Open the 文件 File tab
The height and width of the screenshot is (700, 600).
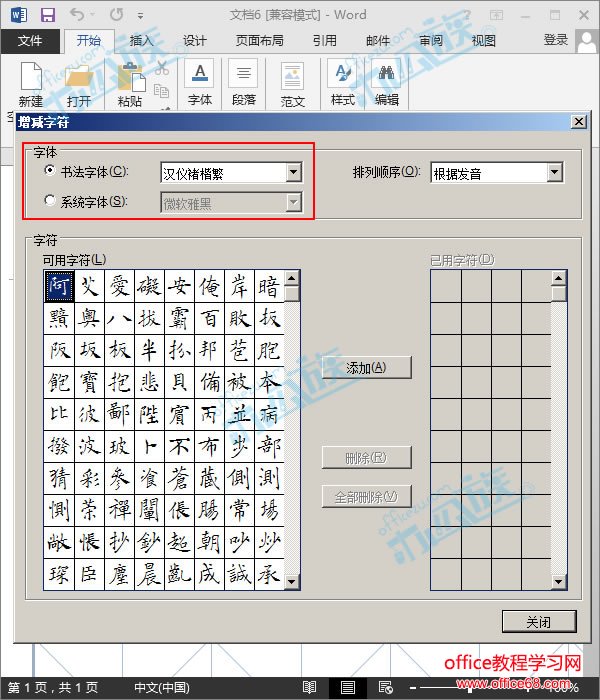(x=30, y=41)
